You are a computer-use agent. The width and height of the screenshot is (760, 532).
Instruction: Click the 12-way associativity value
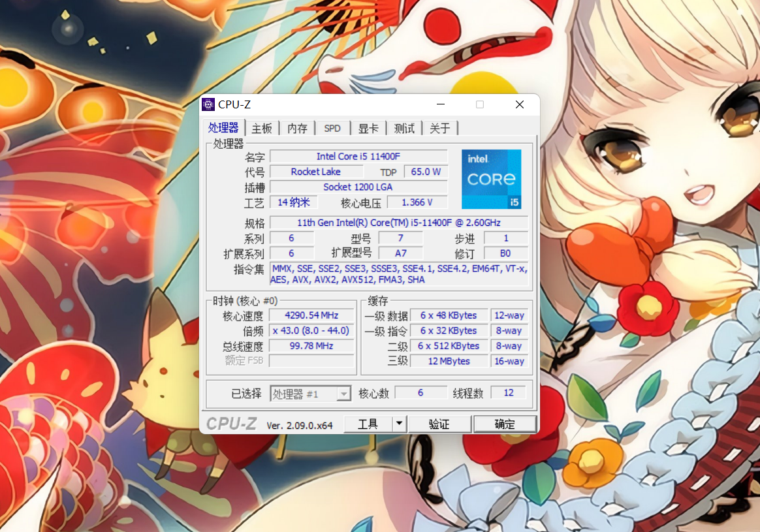[509, 315]
